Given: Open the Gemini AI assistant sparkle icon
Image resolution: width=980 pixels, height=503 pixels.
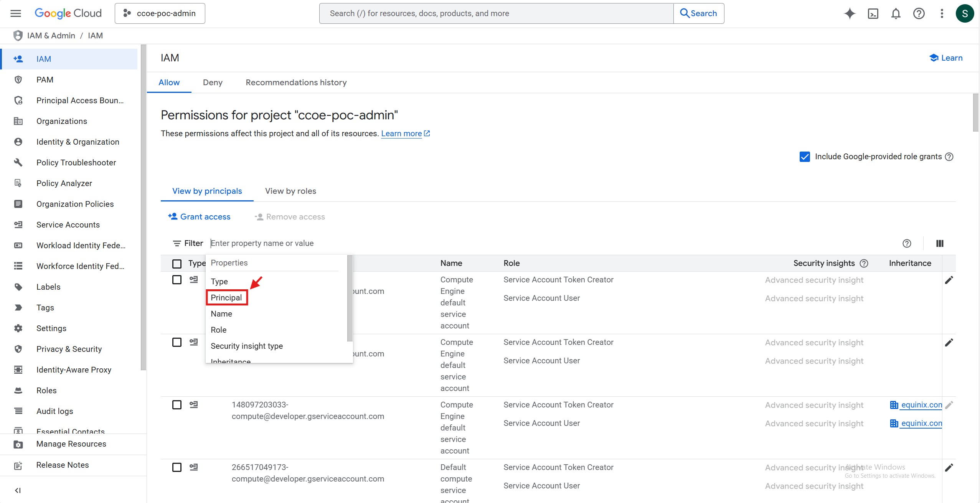Looking at the screenshot, I should [850, 13].
